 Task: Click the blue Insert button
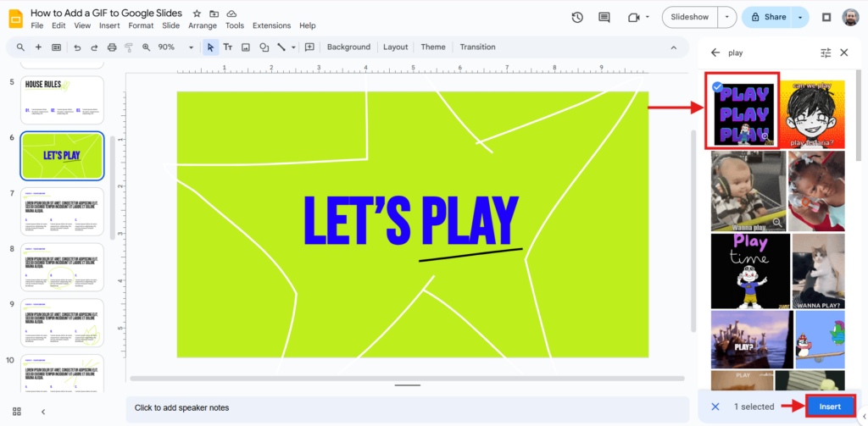(830, 407)
